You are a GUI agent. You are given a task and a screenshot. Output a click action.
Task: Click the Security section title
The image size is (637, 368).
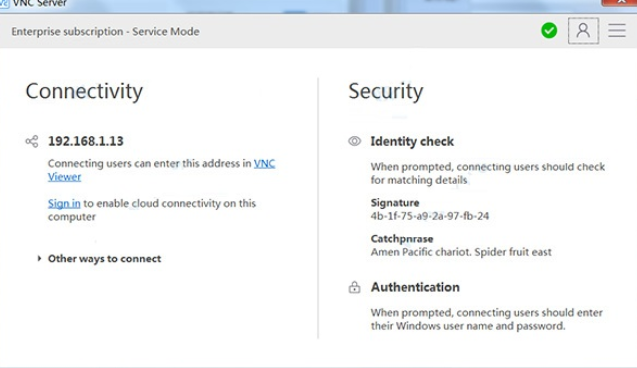coord(386,91)
